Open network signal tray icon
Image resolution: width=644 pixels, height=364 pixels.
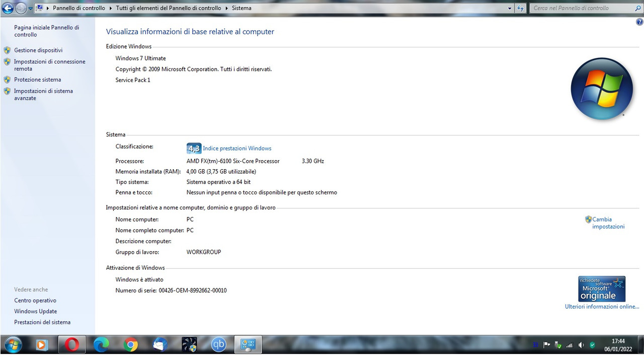(x=570, y=345)
